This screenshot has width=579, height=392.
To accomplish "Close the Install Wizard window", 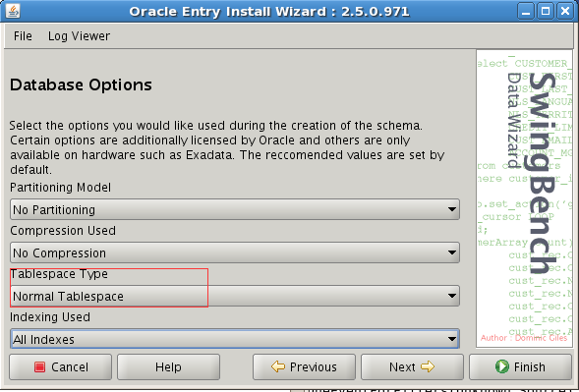I will coord(565,11).
